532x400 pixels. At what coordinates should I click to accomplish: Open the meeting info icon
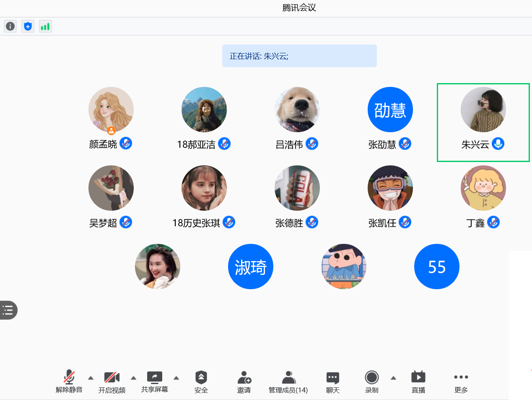coord(10,26)
